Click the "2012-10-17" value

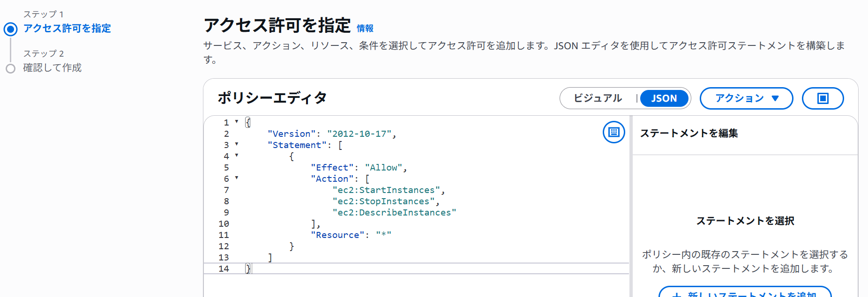coord(359,134)
